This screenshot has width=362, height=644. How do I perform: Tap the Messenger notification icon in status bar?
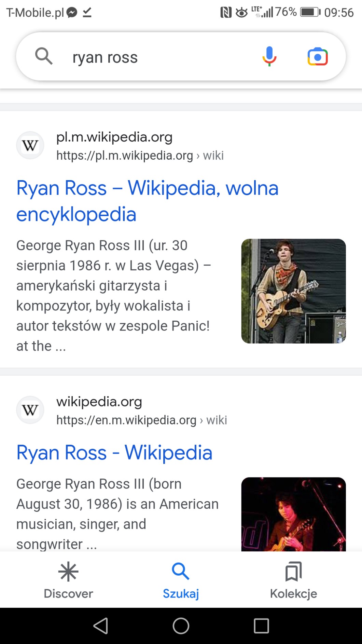(x=72, y=13)
